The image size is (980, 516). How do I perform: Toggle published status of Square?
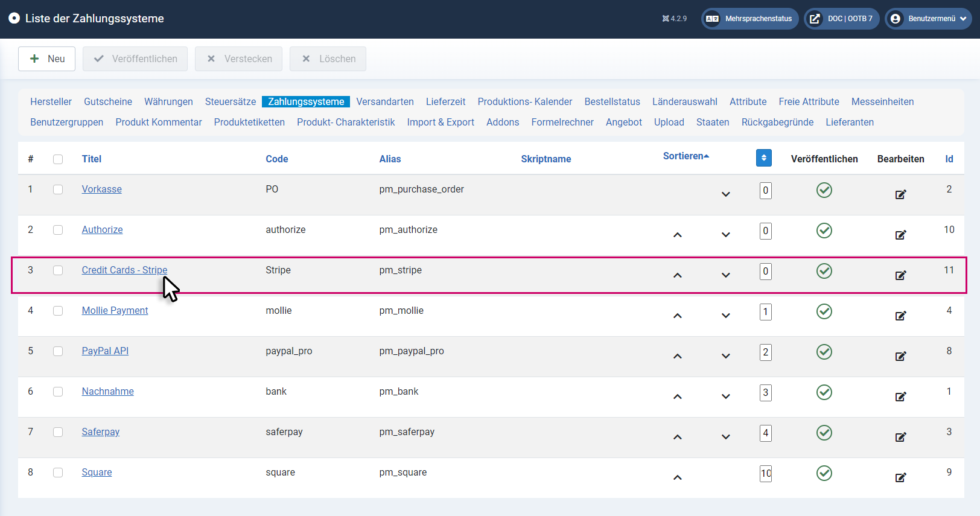click(x=824, y=473)
